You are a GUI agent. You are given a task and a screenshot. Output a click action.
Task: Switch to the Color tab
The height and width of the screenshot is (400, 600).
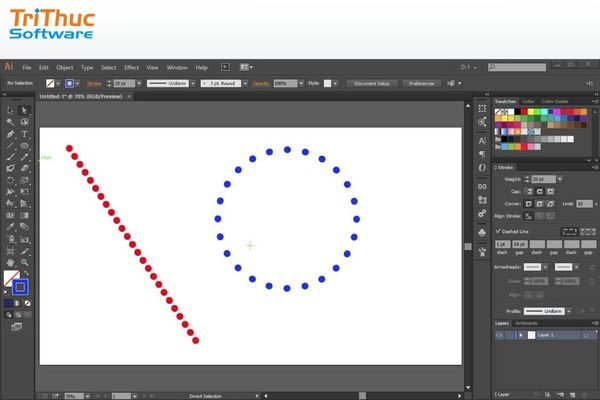point(528,101)
